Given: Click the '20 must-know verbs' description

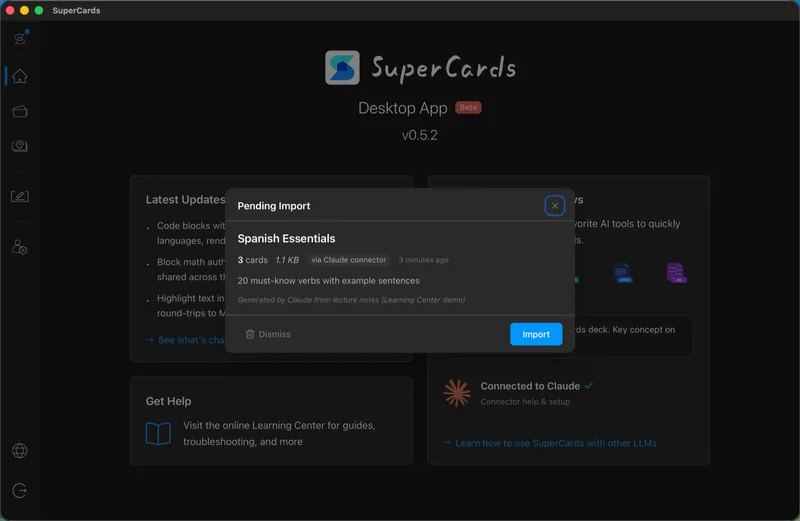Looking at the screenshot, I should tap(328, 281).
